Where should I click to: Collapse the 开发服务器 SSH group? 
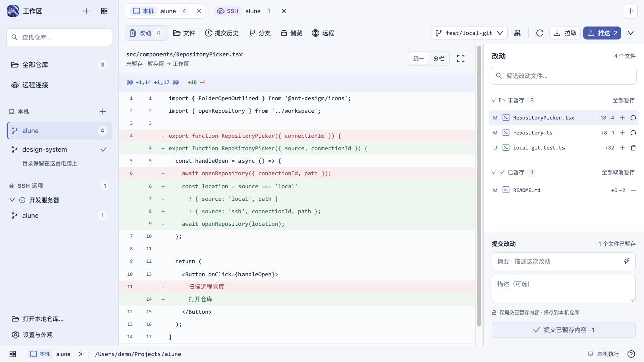(x=13, y=200)
